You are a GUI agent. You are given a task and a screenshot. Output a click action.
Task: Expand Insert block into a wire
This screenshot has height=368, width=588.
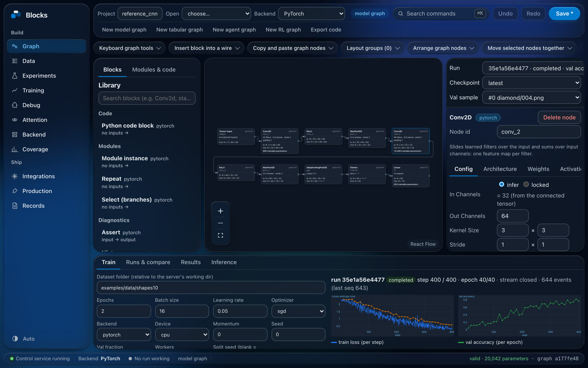207,48
